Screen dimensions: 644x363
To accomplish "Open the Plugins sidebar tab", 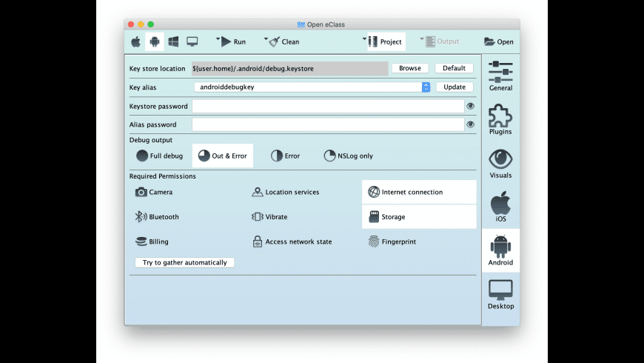I will pyautogui.click(x=500, y=119).
